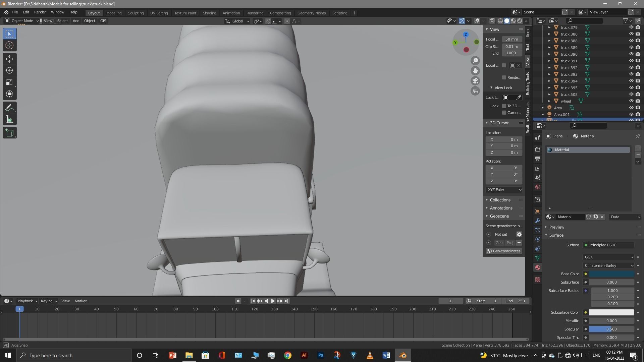Click the Add Cube tool
Viewport: 644px width, 362px height.
[9, 133]
